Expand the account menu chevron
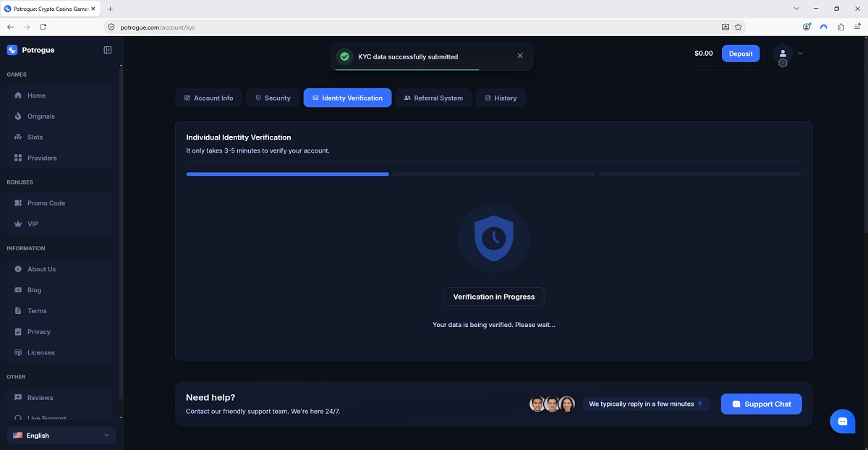The height and width of the screenshot is (450, 868). click(x=800, y=54)
